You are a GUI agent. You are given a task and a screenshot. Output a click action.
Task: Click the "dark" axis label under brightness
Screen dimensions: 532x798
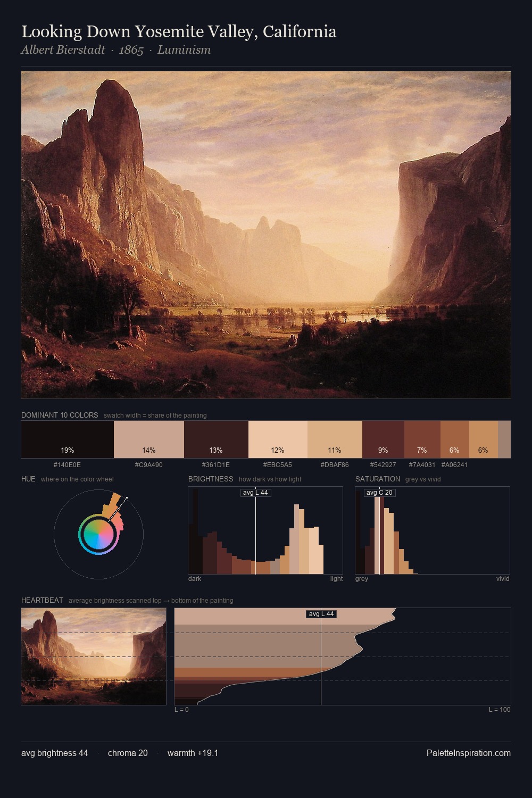click(195, 579)
